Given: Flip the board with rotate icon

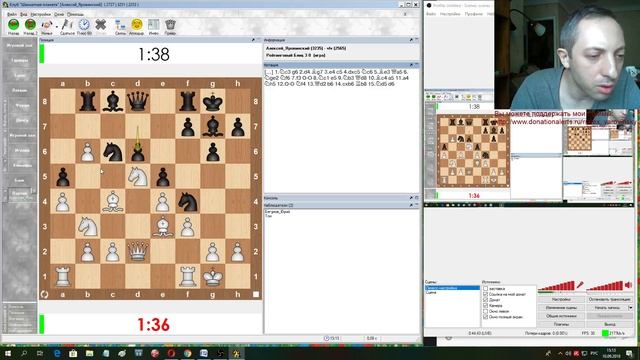Looking at the screenshot, I should click(44, 294).
